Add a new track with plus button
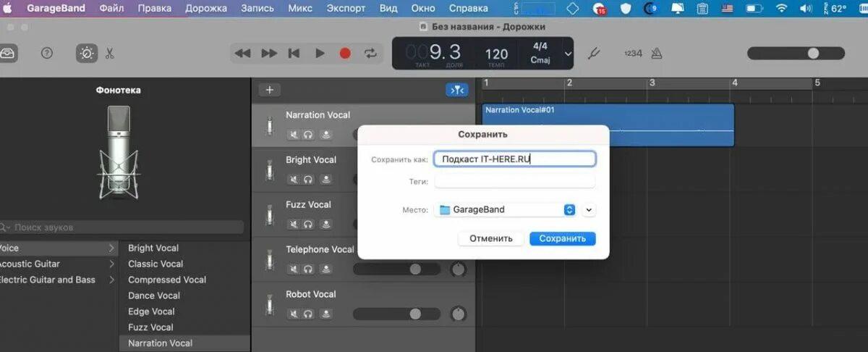Viewport: 868px width, 352px height. pos(270,90)
